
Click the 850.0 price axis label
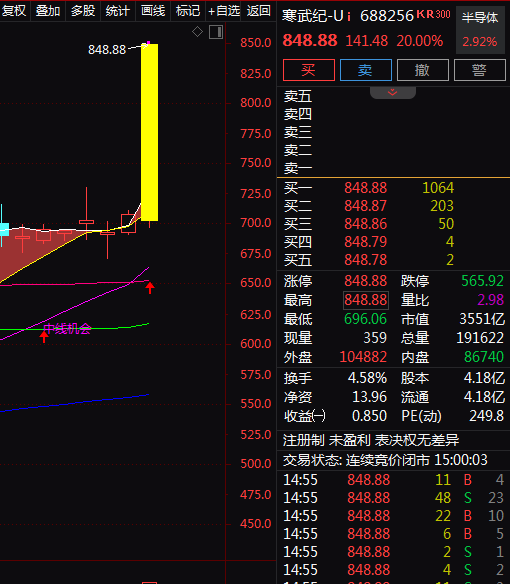pos(256,43)
